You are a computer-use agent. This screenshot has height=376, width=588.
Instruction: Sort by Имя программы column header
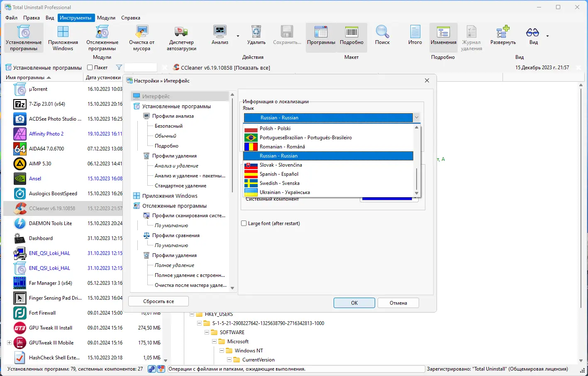tap(43, 78)
